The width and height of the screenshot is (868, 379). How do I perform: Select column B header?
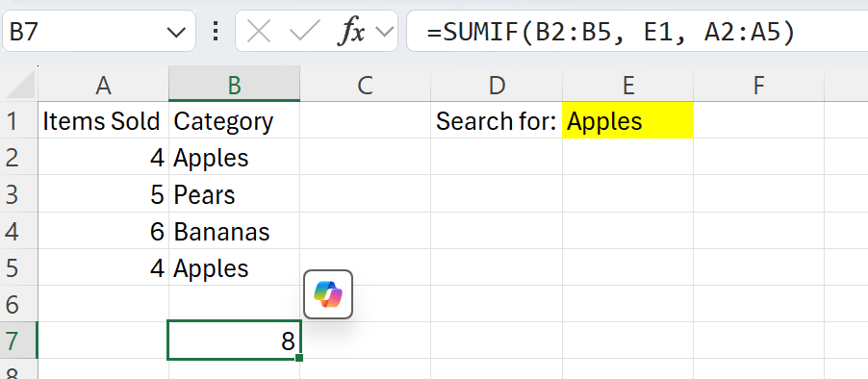pos(234,84)
